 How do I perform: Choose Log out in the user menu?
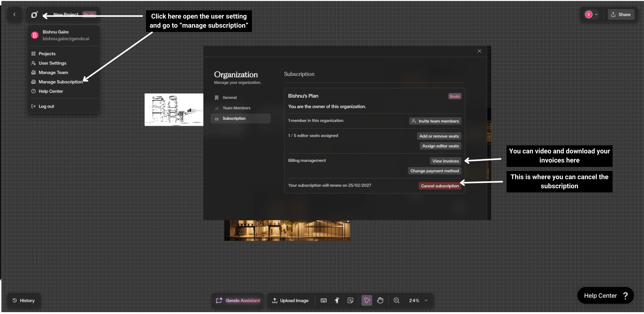[x=46, y=106]
